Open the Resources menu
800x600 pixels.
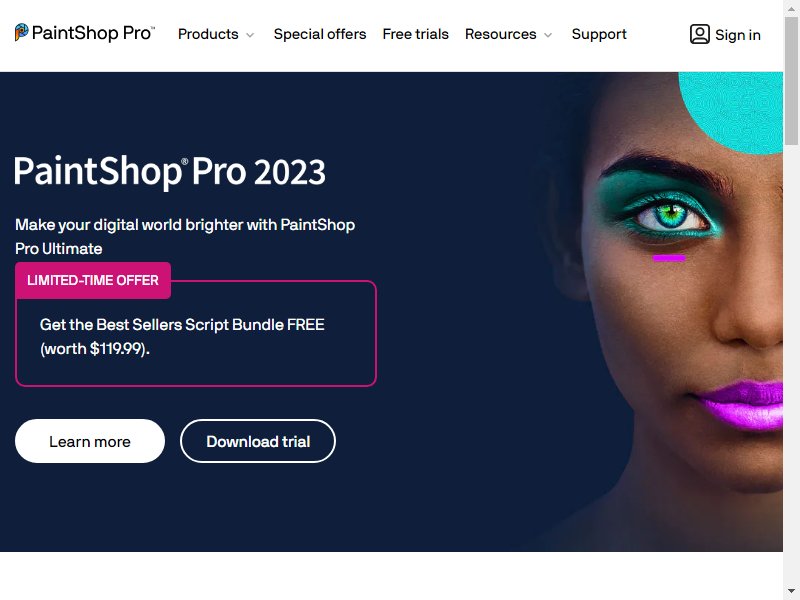(x=501, y=34)
